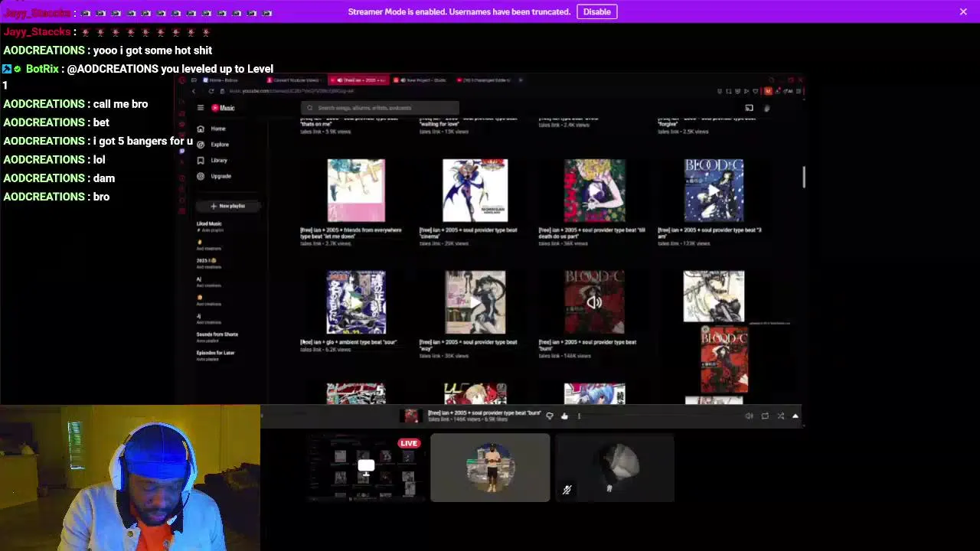The image size is (980, 551).
Task: Open the account avatar menu
Action: (766, 108)
